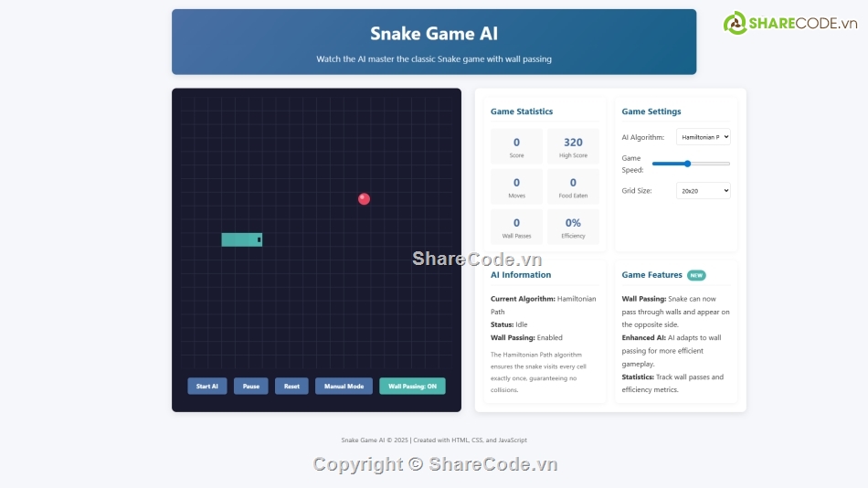This screenshot has height=488, width=868.
Task: Click the Food Eaten stat box
Action: (573, 186)
